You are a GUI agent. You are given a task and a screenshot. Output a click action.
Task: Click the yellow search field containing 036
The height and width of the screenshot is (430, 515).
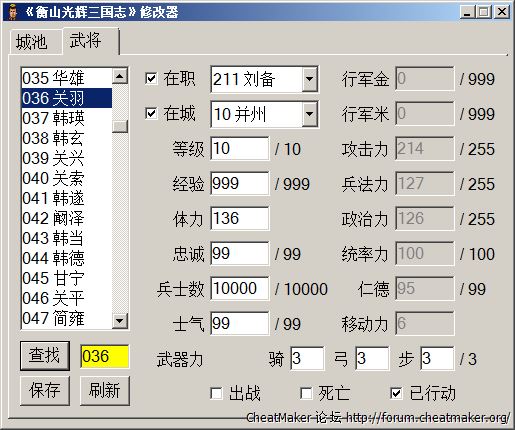click(104, 356)
